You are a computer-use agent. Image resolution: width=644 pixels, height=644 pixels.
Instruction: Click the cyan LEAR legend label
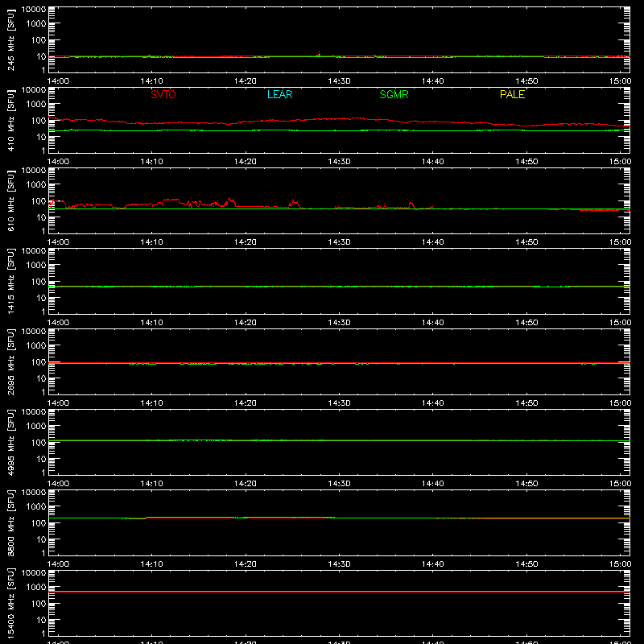coord(279,94)
